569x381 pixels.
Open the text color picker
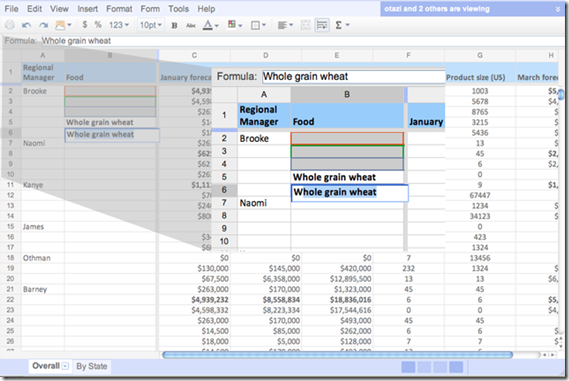pos(210,25)
